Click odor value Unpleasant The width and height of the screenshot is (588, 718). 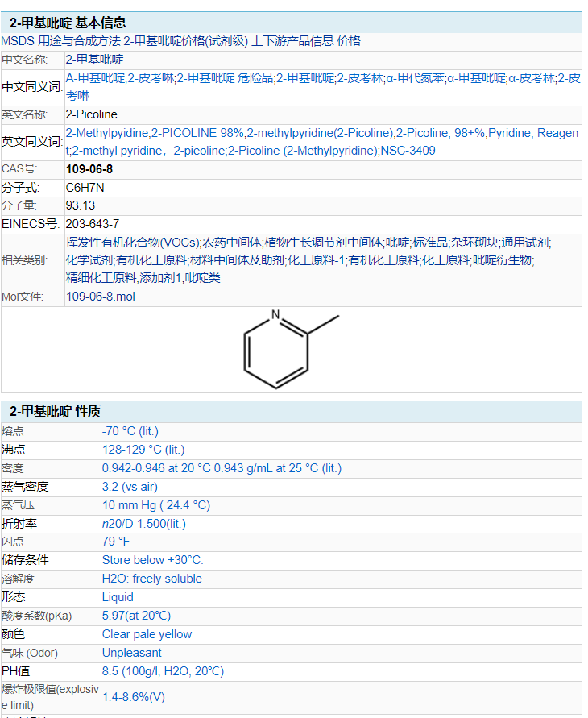coord(132,653)
